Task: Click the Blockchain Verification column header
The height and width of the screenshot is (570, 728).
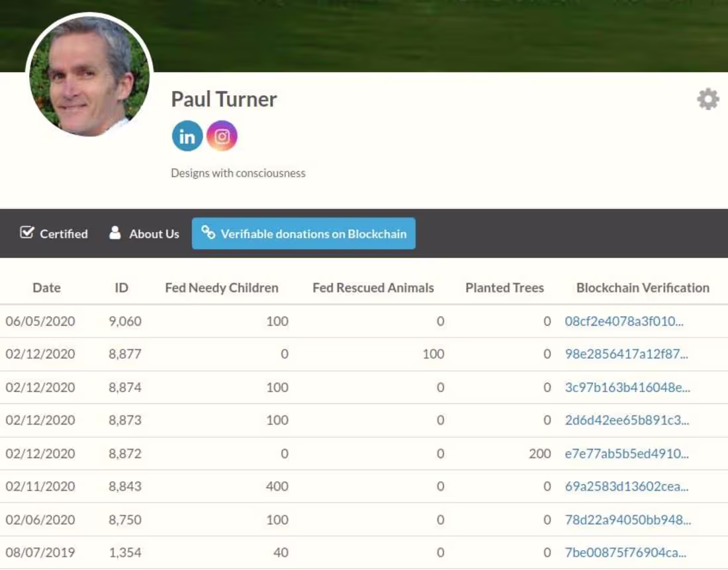Action: coord(643,288)
